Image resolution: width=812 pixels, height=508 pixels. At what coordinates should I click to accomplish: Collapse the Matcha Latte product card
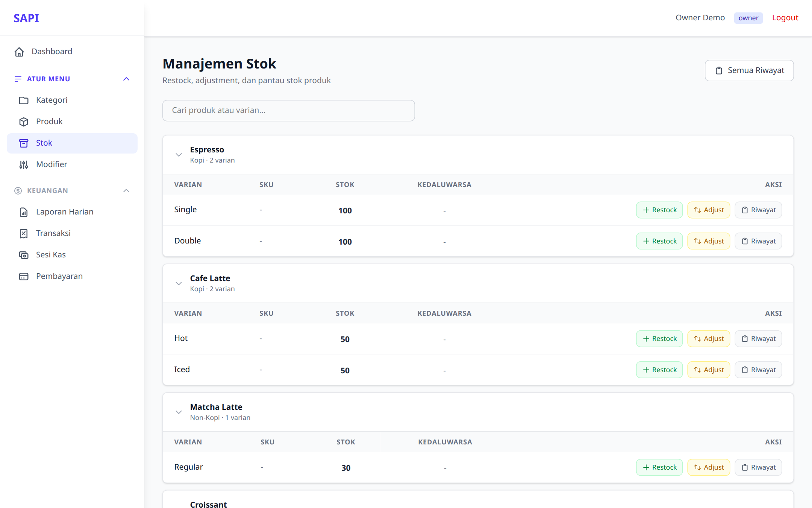[x=179, y=412]
